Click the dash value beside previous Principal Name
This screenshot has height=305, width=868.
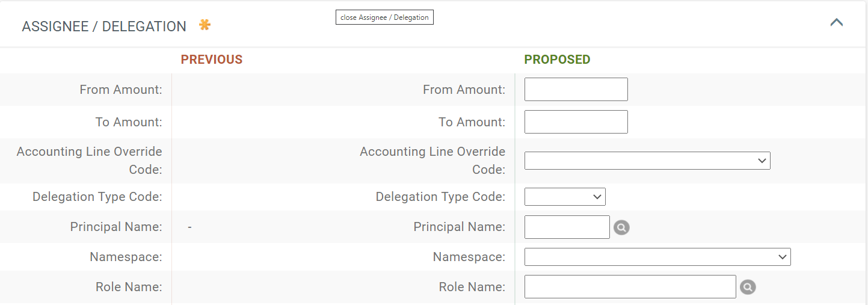tap(189, 227)
